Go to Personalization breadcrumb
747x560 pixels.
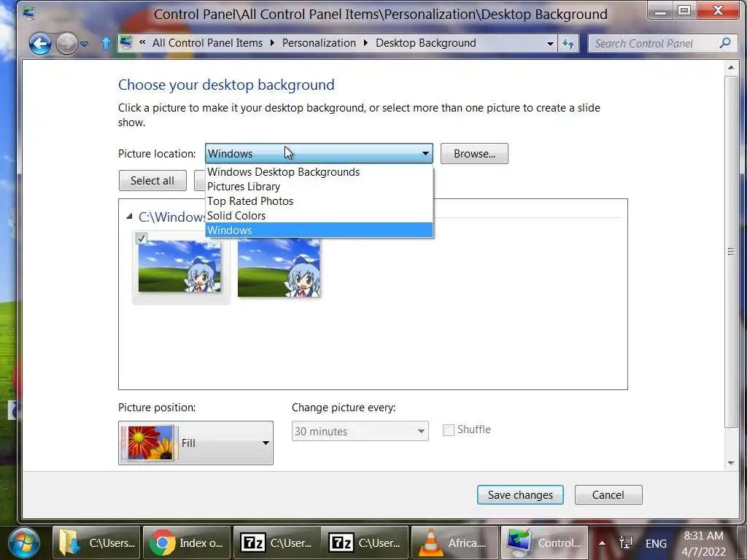319,43
